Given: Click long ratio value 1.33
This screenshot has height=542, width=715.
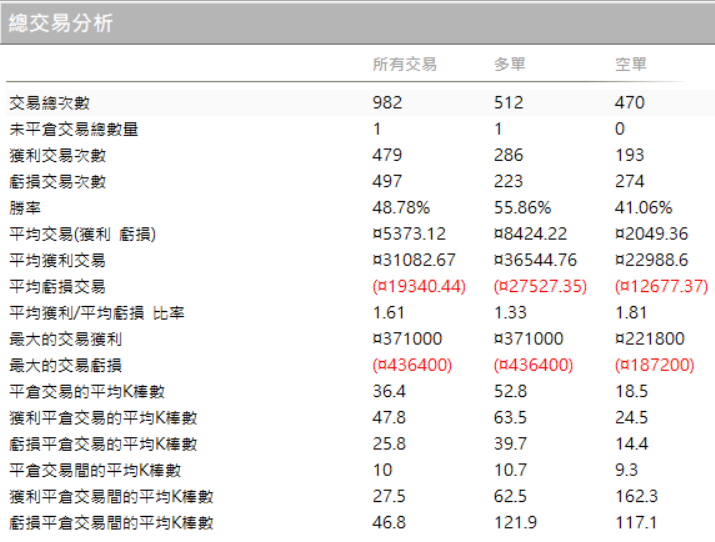Looking at the screenshot, I should coord(510,313).
